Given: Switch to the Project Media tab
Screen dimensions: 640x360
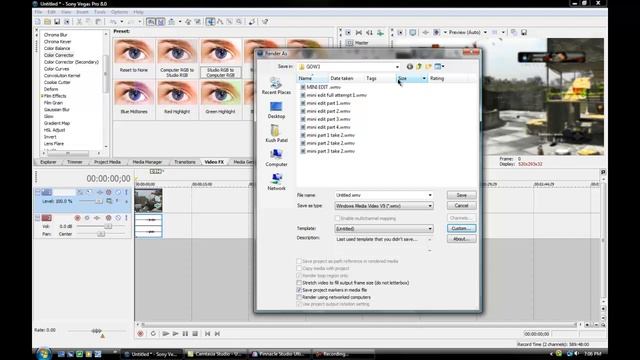Looking at the screenshot, I should [x=107, y=162].
